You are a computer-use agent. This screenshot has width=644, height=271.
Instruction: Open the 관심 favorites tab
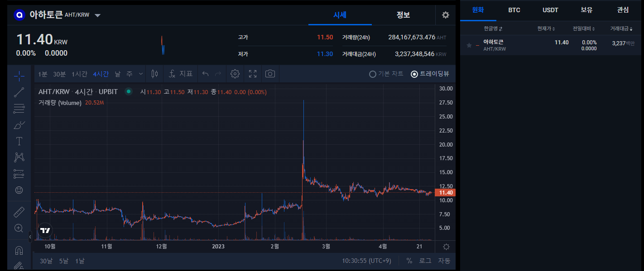coord(623,10)
